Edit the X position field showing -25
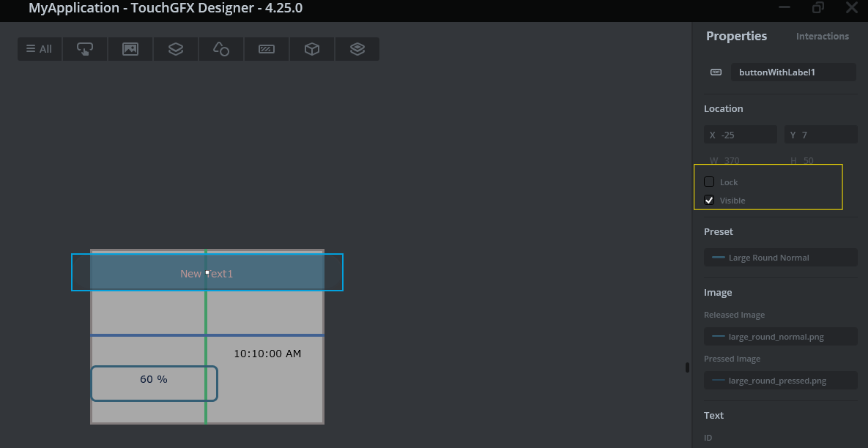Viewport: 868px width, 448px height. click(741, 135)
